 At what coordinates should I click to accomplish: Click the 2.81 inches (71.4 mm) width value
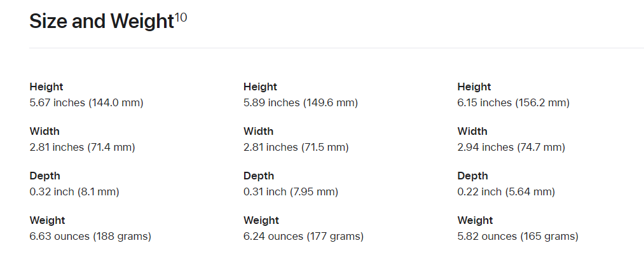coord(82,148)
